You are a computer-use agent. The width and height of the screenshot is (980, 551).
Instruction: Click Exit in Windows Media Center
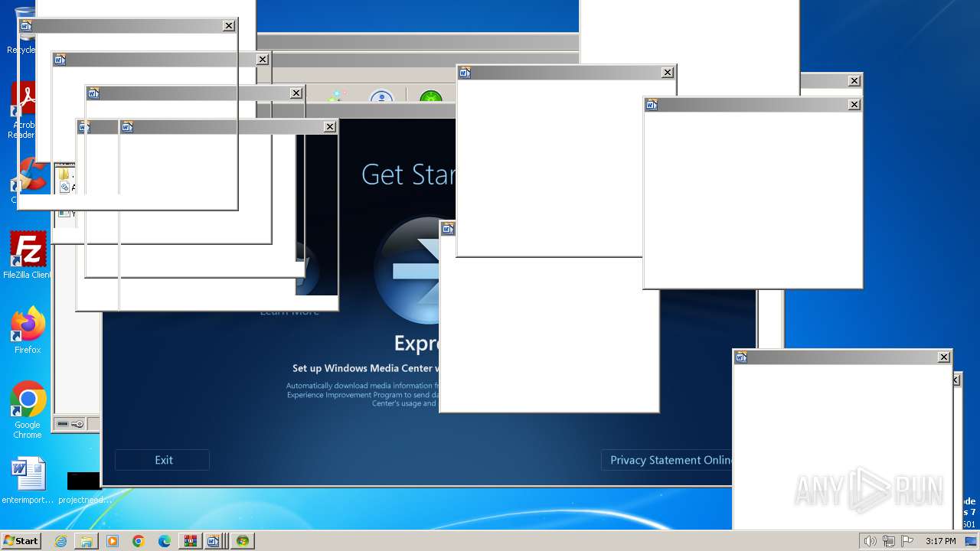point(162,460)
